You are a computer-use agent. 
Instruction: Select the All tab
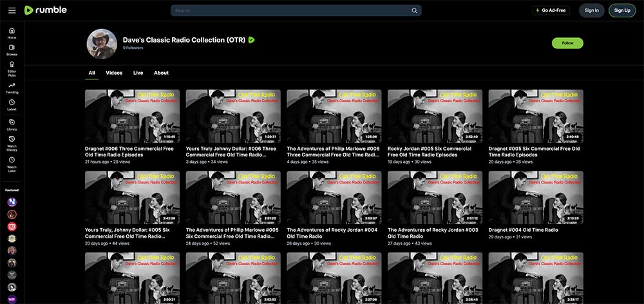[x=91, y=73]
